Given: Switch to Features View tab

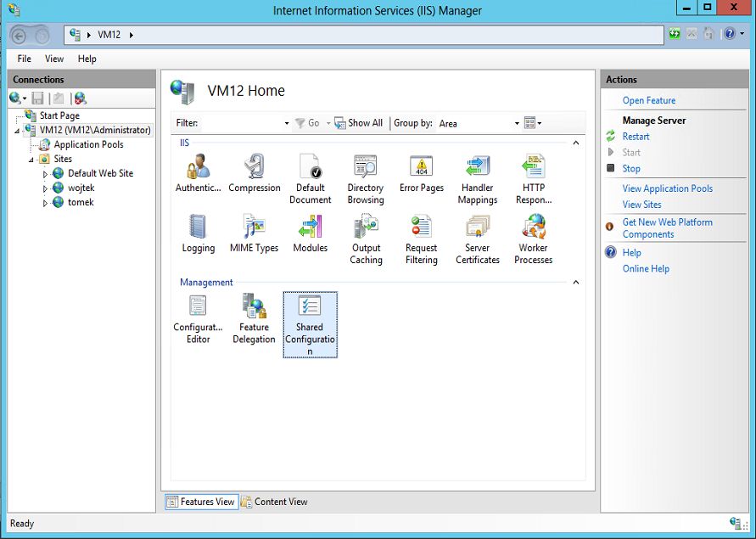Looking at the screenshot, I should click(x=202, y=502).
